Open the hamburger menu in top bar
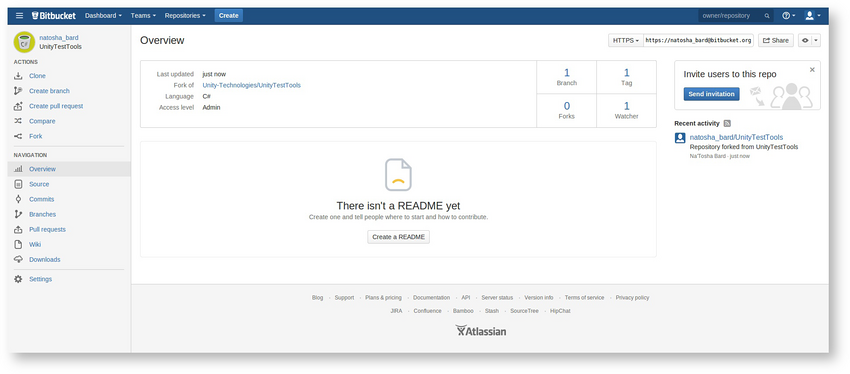The height and width of the screenshot is (374, 850). coord(20,16)
